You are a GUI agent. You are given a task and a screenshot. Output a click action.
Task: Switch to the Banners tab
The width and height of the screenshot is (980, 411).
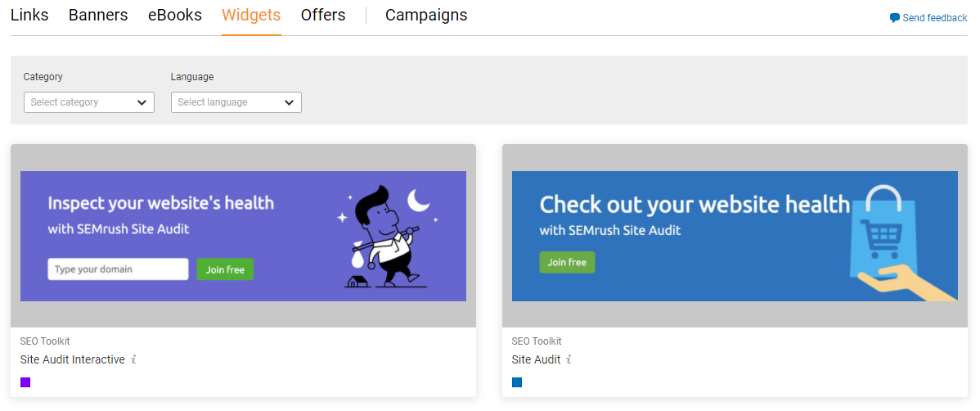coord(98,15)
